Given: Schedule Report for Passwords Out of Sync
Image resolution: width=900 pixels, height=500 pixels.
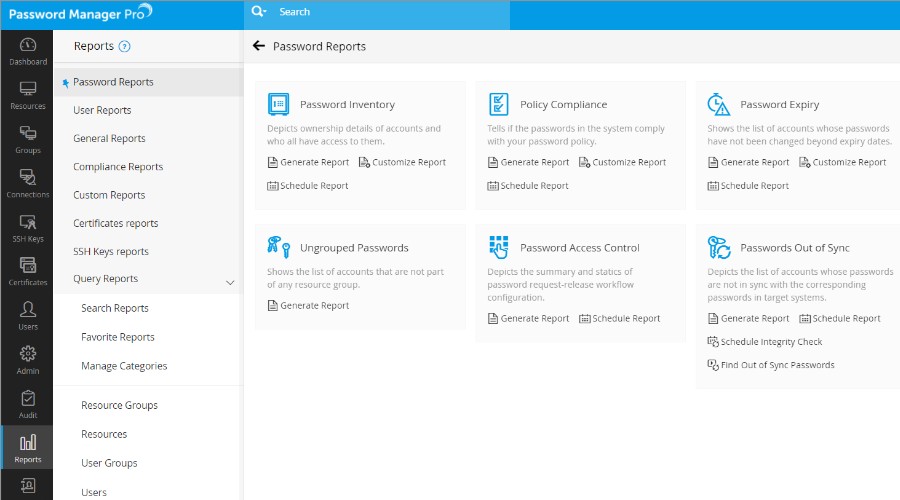Looking at the screenshot, I should tap(840, 319).
